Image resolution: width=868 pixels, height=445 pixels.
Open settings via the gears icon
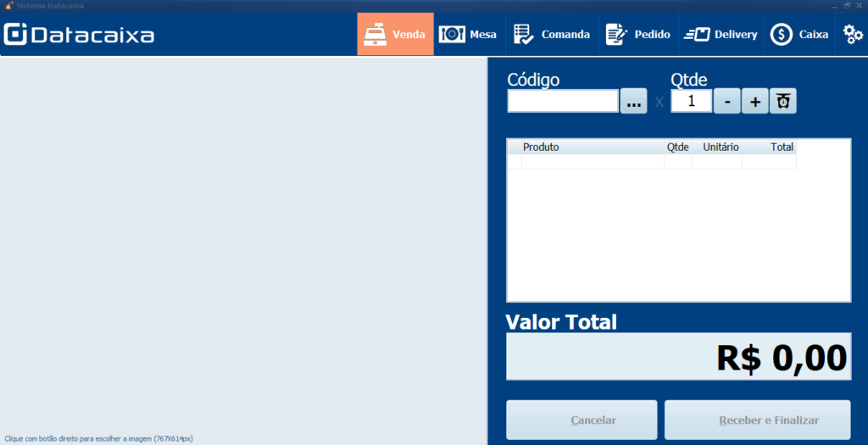[x=853, y=34]
